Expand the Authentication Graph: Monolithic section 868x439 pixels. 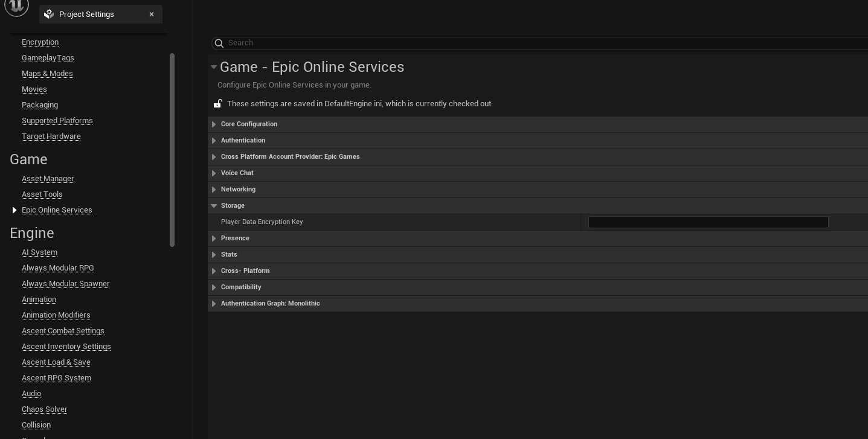[214, 304]
